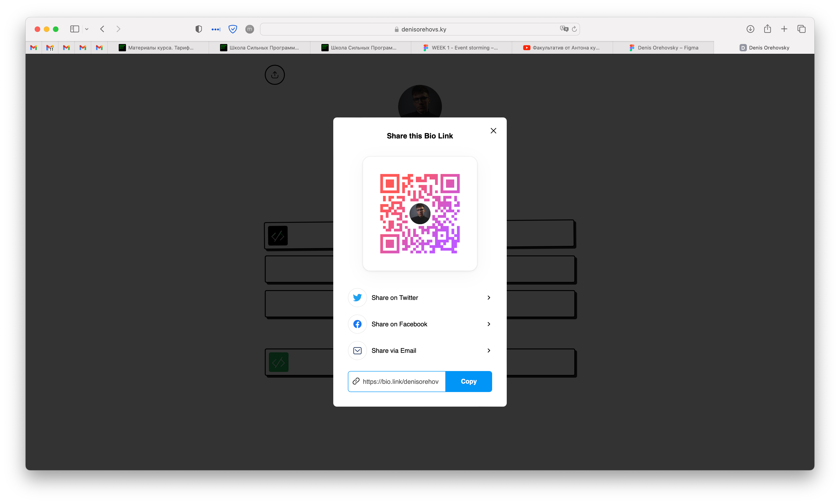Switch to Материалы курса. Тариф tab
The height and width of the screenshot is (504, 840).
(158, 47)
